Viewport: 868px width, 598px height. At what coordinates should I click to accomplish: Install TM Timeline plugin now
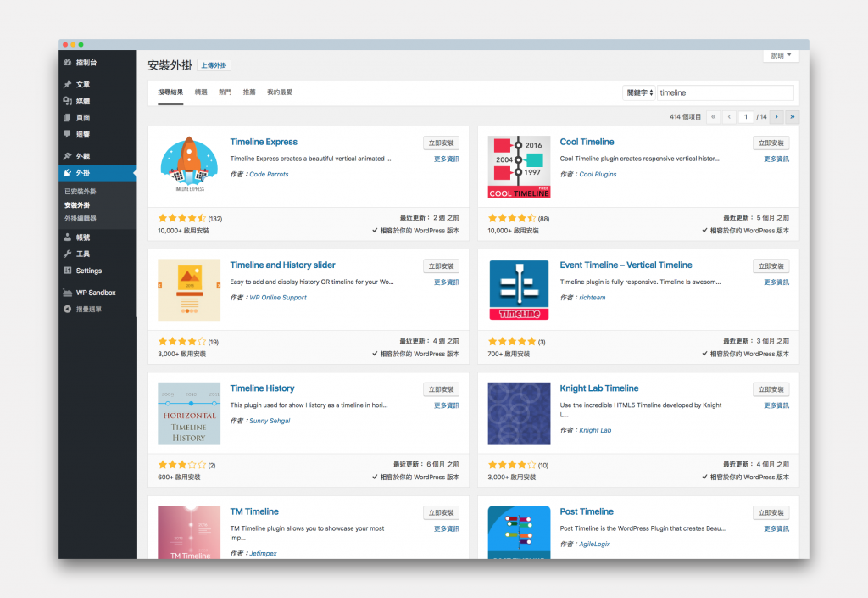[x=441, y=513]
